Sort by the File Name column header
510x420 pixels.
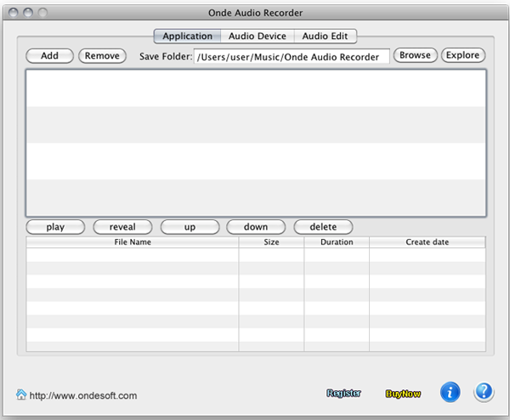(x=133, y=242)
